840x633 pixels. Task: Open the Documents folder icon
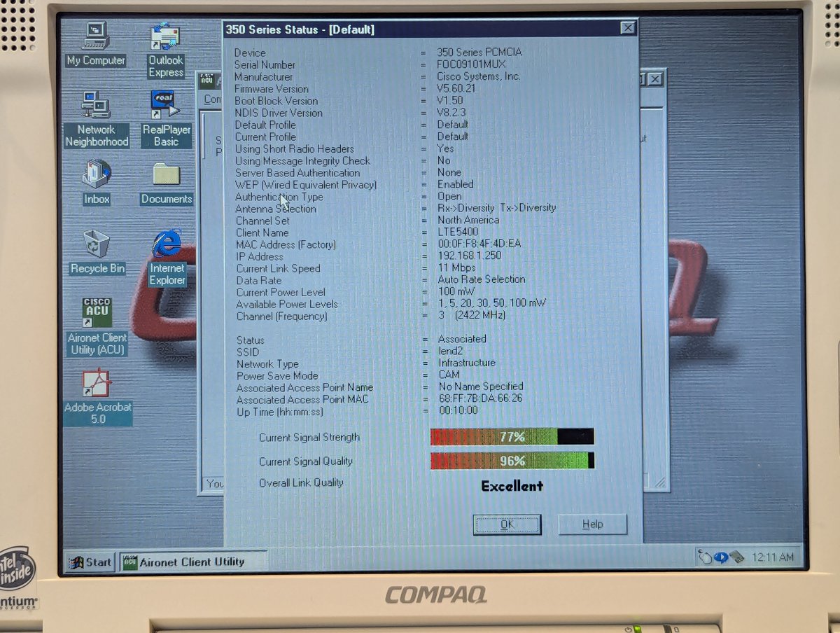pos(166,183)
